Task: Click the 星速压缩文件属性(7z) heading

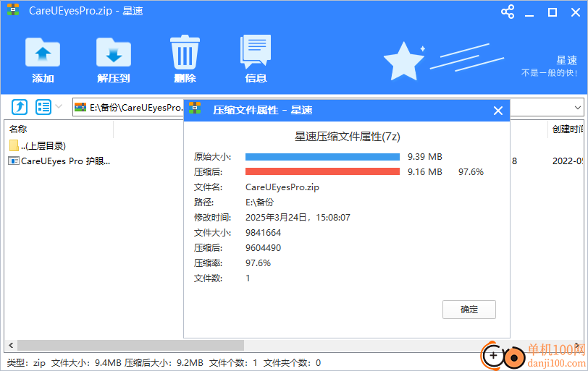Action: click(x=348, y=137)
